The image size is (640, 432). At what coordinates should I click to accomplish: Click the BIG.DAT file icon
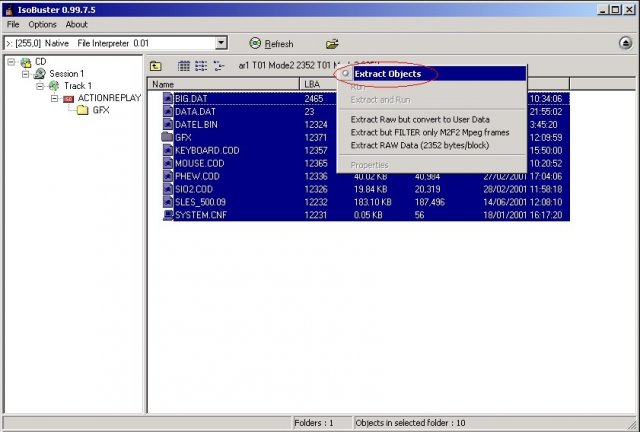tap(168, 98)
